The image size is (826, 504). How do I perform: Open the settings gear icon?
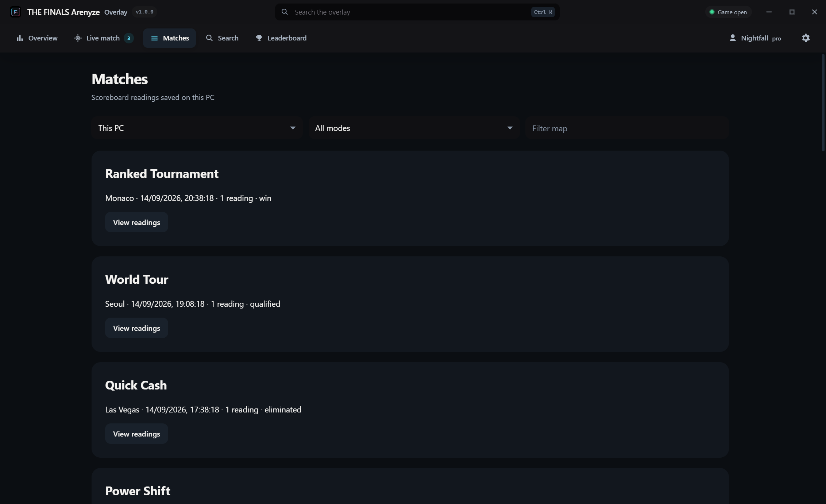tap(806, 38)
